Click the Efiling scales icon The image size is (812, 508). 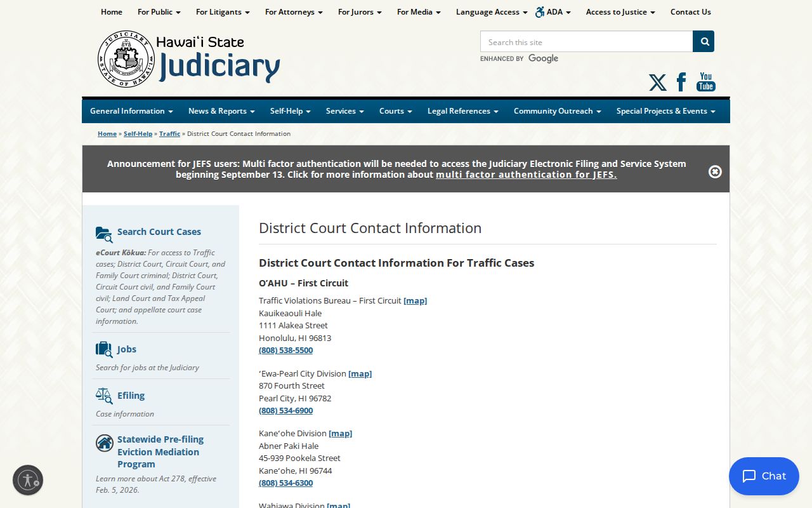point(104,396)
